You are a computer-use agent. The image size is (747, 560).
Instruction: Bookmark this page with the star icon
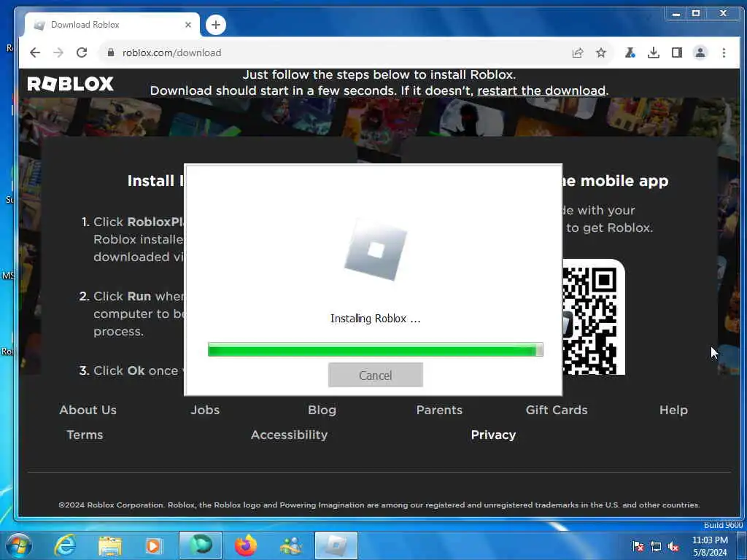[x=601, y=52]
